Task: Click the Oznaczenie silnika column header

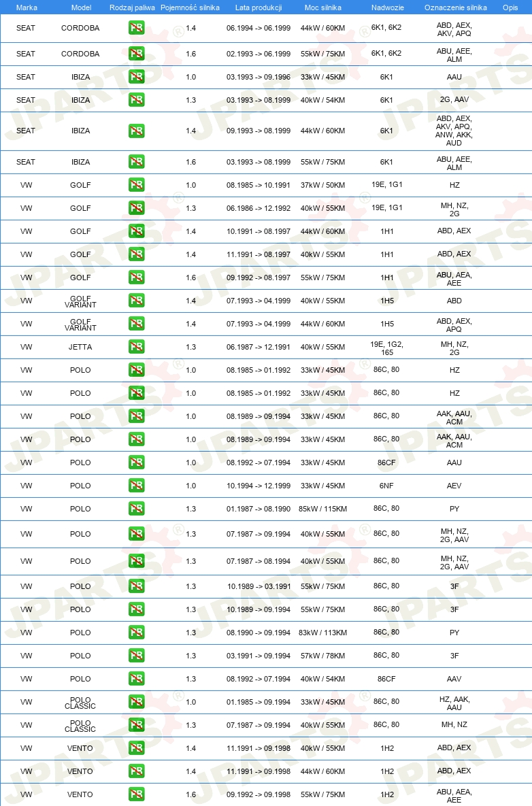Action: [455, 7]
